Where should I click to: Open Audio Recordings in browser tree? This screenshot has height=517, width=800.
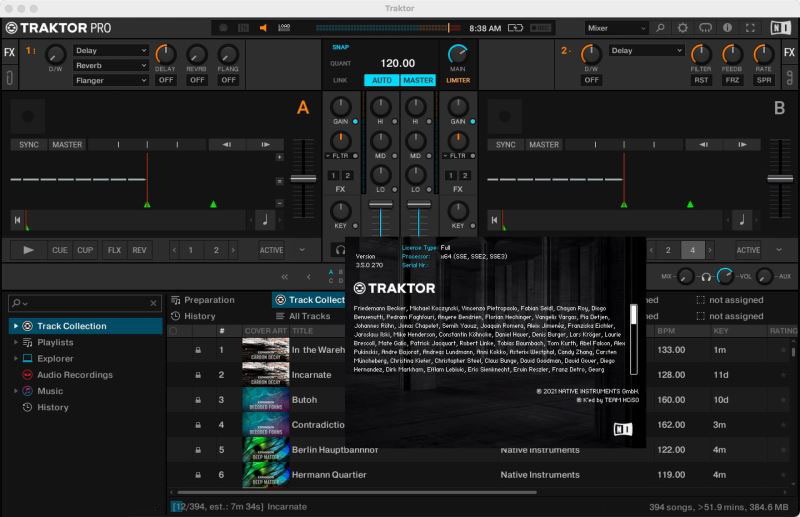pos(74,375)
